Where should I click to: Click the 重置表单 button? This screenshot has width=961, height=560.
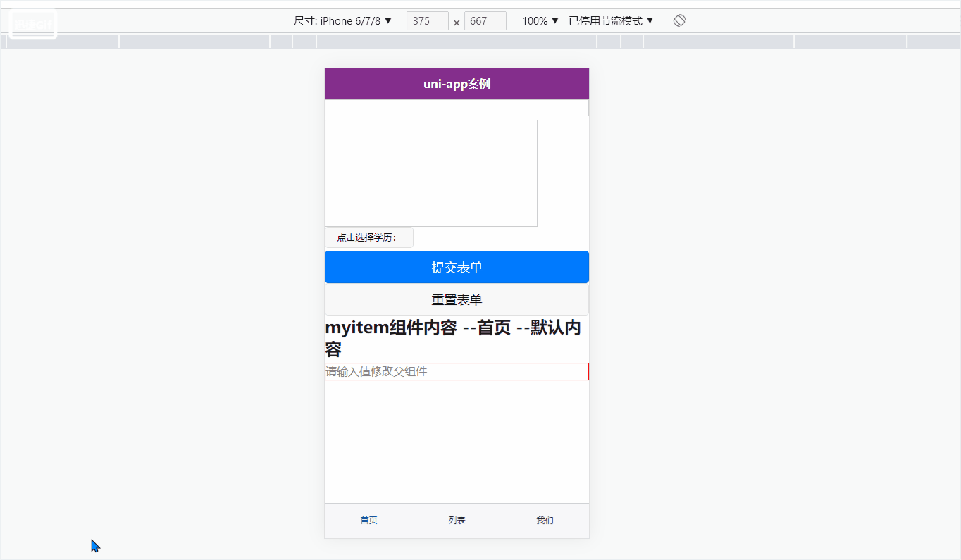click(x=457, y=299)
